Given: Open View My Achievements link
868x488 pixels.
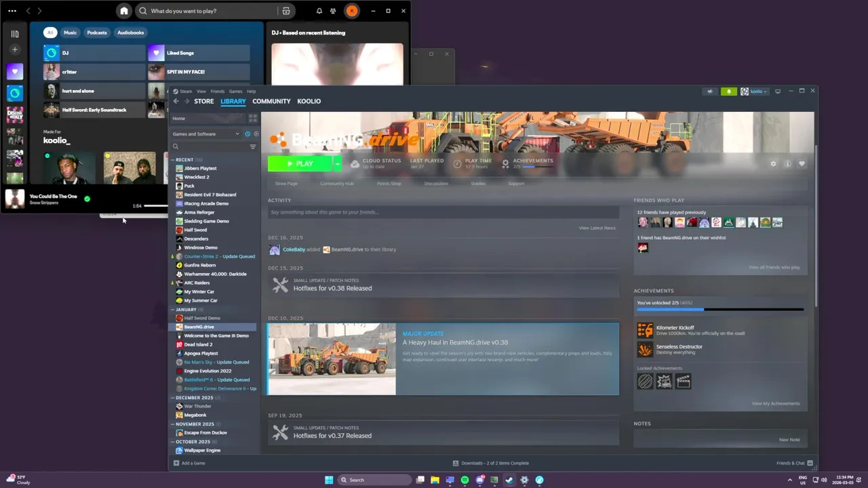Looking at the screenshot, I should [775, 403].
